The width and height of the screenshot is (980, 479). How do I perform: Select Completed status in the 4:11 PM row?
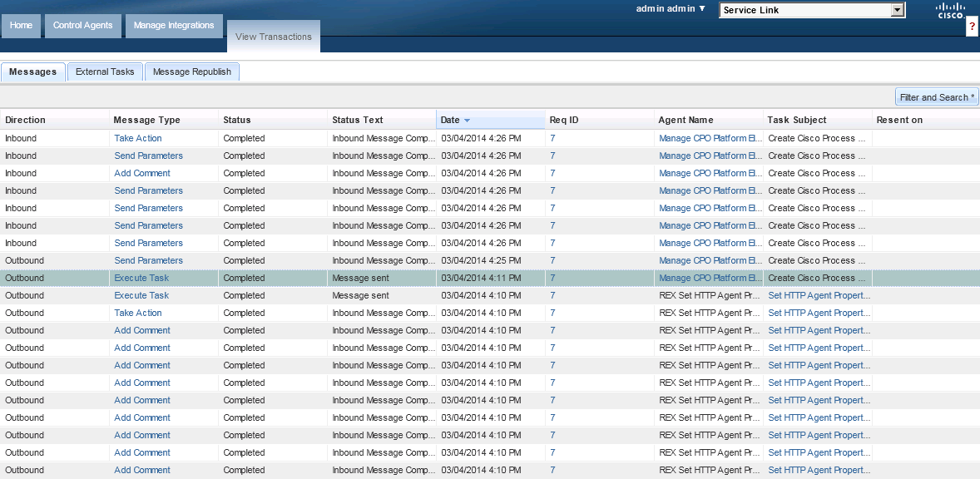pos(244,278)
